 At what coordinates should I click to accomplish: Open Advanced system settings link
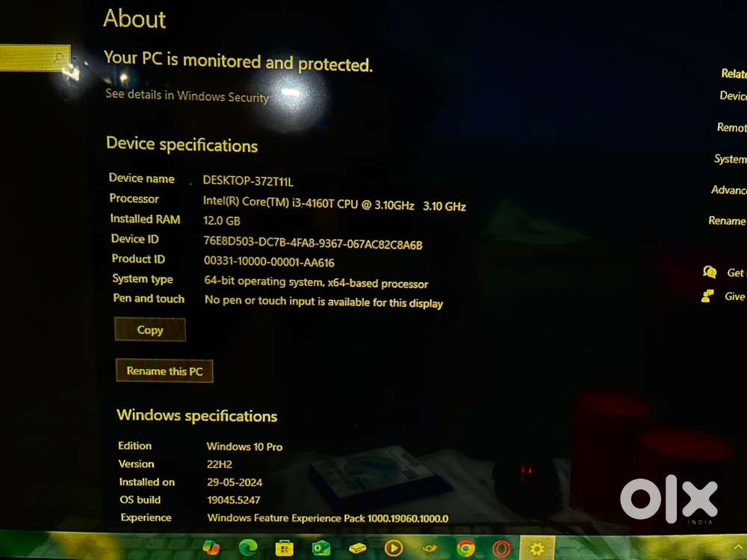[x=729, y=190]
